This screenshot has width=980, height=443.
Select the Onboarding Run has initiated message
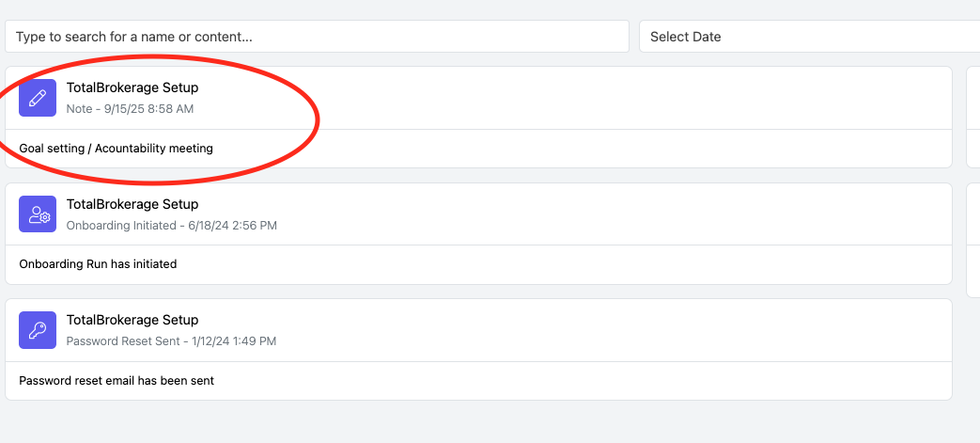click(x=98, y=264)
